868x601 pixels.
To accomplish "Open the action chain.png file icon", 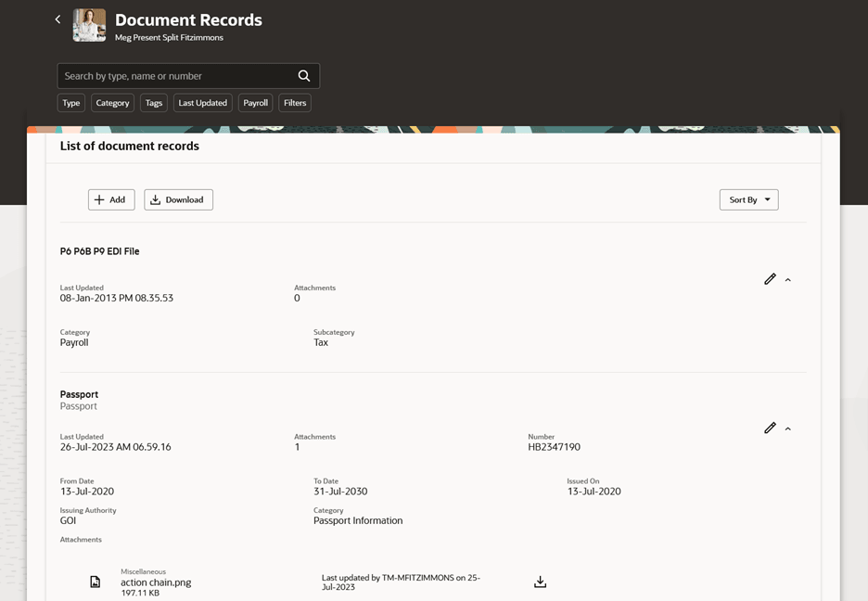I will (96, 582).
